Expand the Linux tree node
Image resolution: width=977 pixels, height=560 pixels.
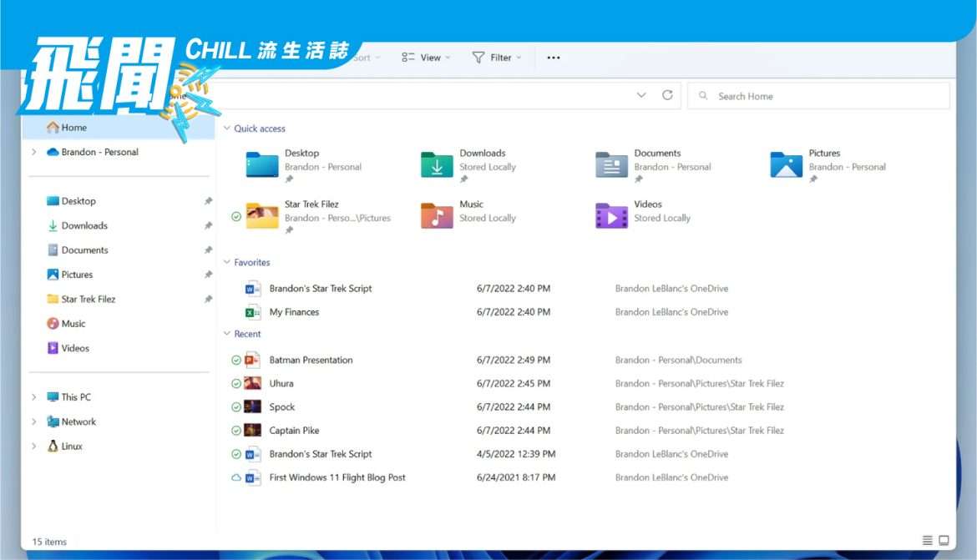(34, 446)
